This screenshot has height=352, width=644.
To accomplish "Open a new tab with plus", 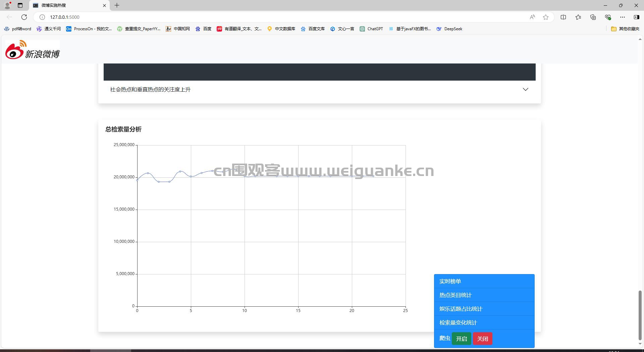I will point(117,5).
